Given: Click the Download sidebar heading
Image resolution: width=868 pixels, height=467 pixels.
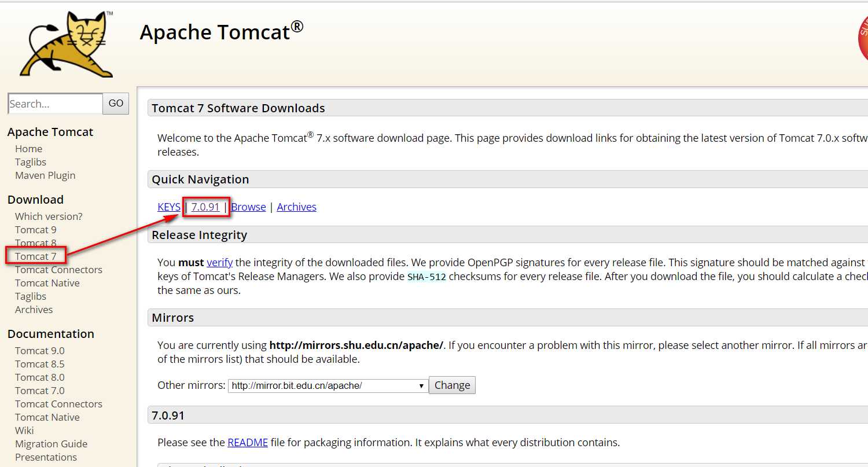Looking at the screenshot, I should [x=35, y=200].
